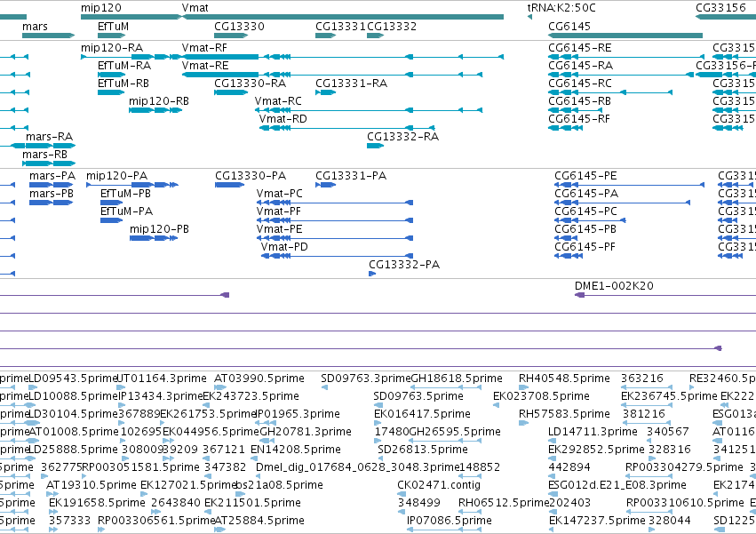Image resolution: width=756 pixels, height=534 pixels.
Task: Click the CG6145-PE protein label
Action: [x=585, y=176]
